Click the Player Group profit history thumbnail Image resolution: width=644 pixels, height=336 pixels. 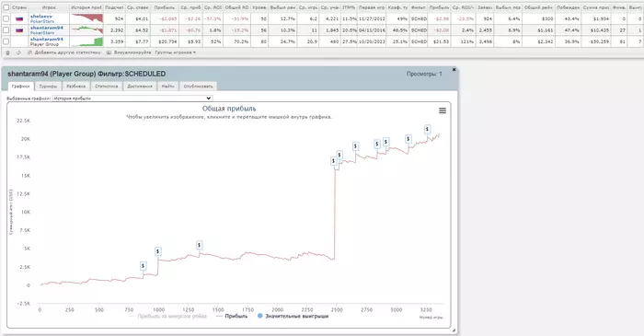click(86, 41)
